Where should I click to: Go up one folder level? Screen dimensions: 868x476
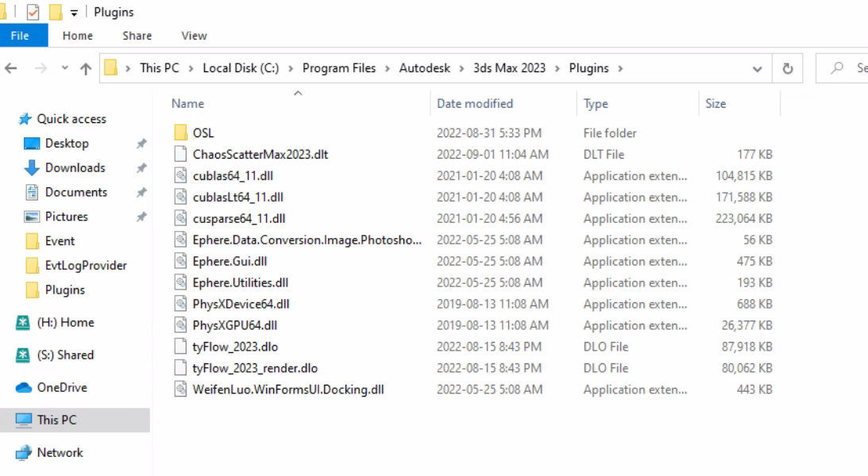pyautogui.click(x=85, y=68)
